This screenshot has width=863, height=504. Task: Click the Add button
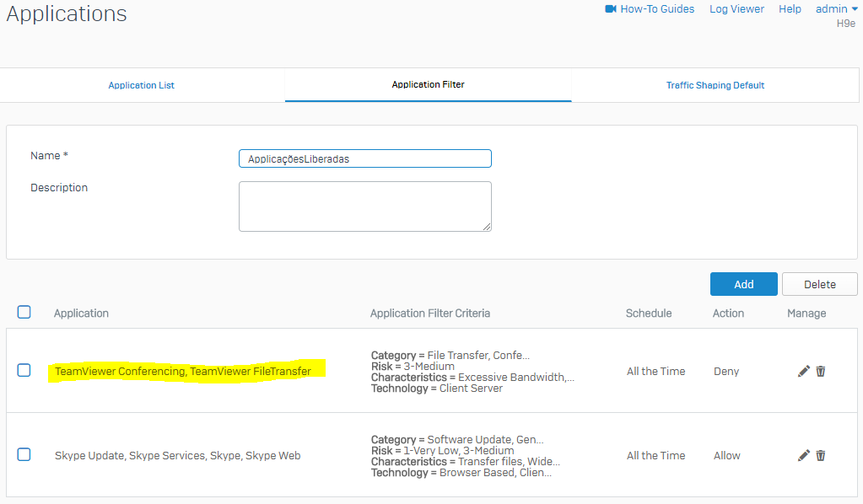pyautogui.click(x=743, y=284)
